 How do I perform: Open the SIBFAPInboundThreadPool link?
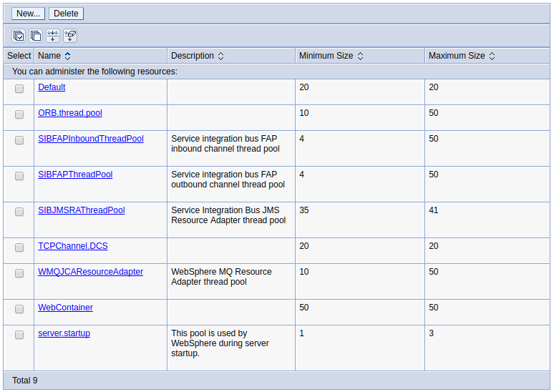point(91,139)
